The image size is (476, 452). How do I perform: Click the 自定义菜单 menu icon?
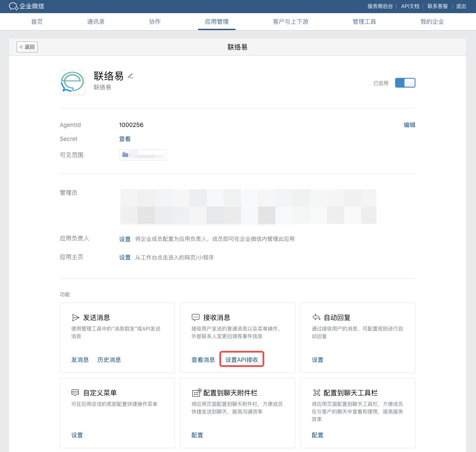(x=75, y=393)
